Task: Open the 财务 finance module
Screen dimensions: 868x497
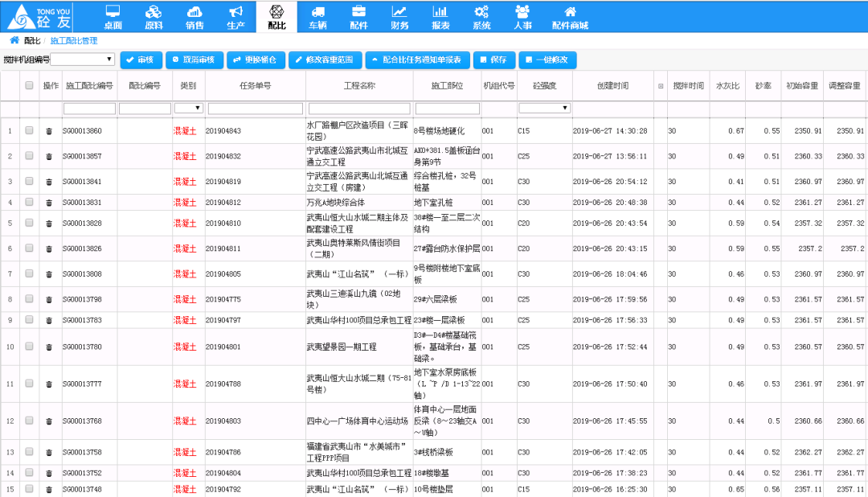Action: [x=399, y=17]
